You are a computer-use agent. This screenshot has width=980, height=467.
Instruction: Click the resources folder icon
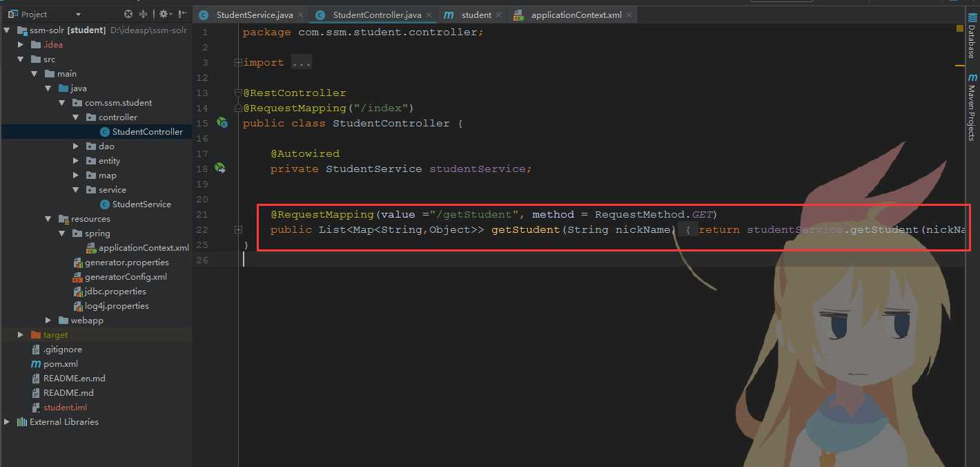[63, 219]
